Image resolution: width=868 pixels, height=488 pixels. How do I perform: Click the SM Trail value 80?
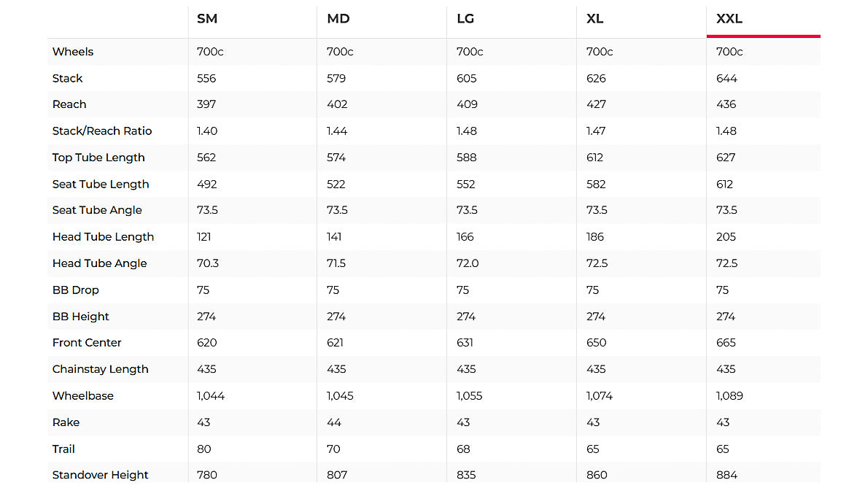pyautogui.click(x=204, y=449)
